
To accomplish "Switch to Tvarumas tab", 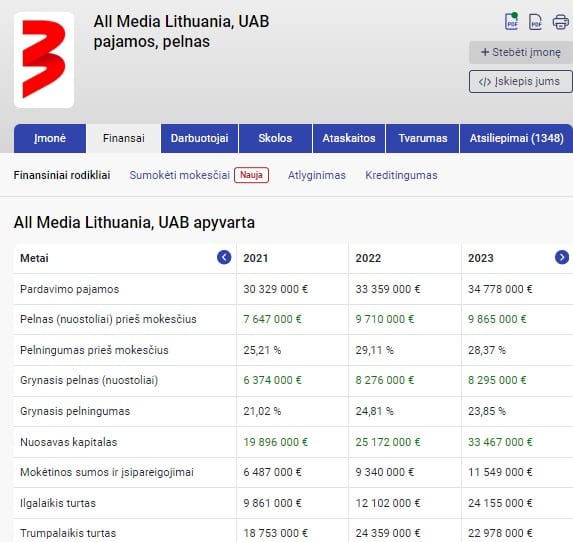I will tap(422, 138).
